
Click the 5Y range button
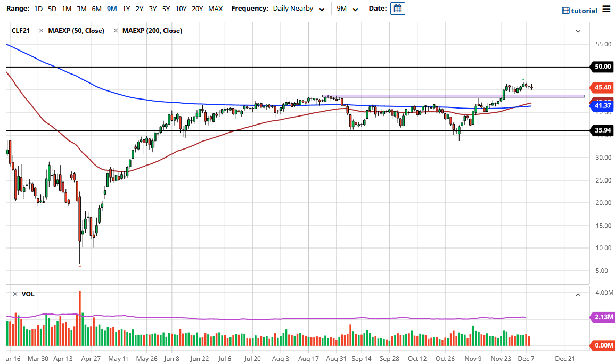pyautogui.click(x=166, y=9)
